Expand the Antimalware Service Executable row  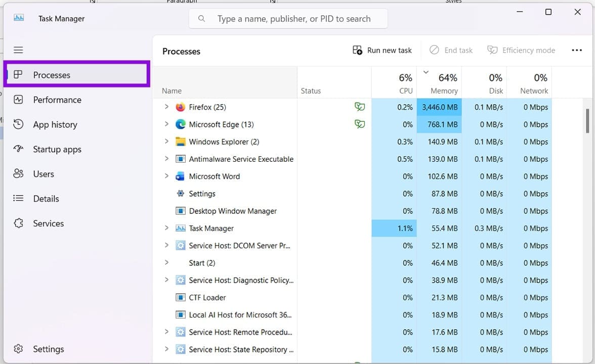(166, 159)
